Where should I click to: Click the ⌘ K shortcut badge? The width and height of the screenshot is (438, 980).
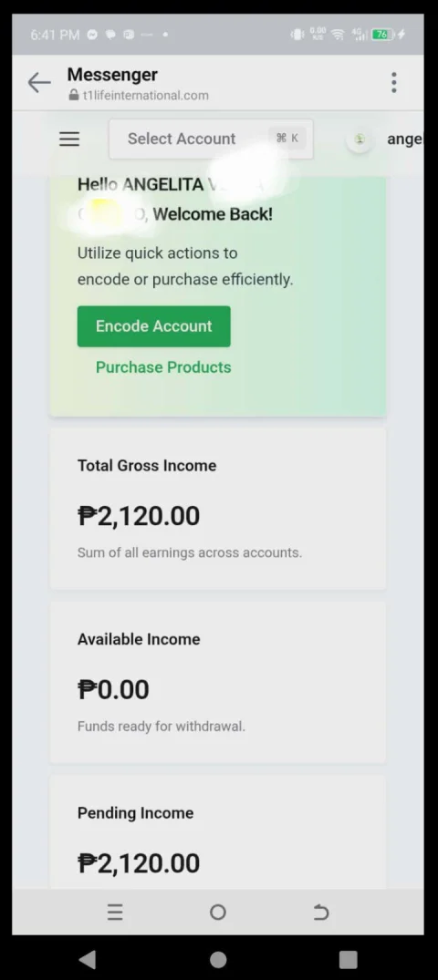pos(287,139)
